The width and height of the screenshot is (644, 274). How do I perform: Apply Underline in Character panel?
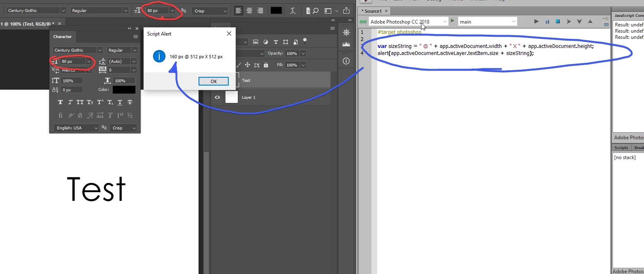(120, 102)
